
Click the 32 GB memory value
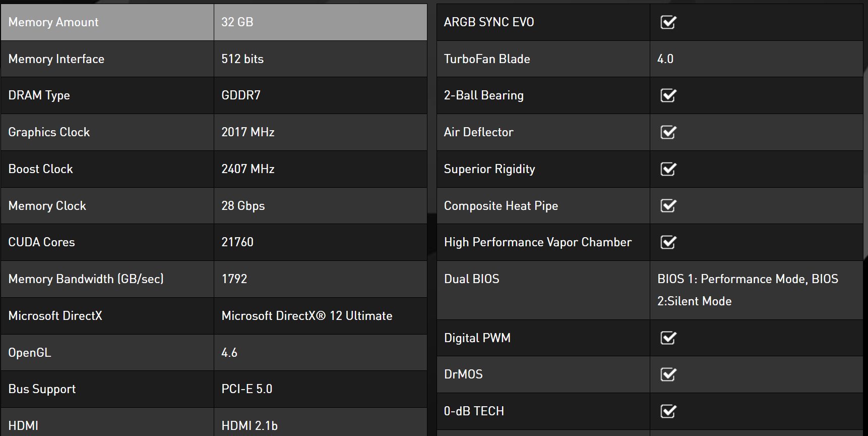[237, 22]
